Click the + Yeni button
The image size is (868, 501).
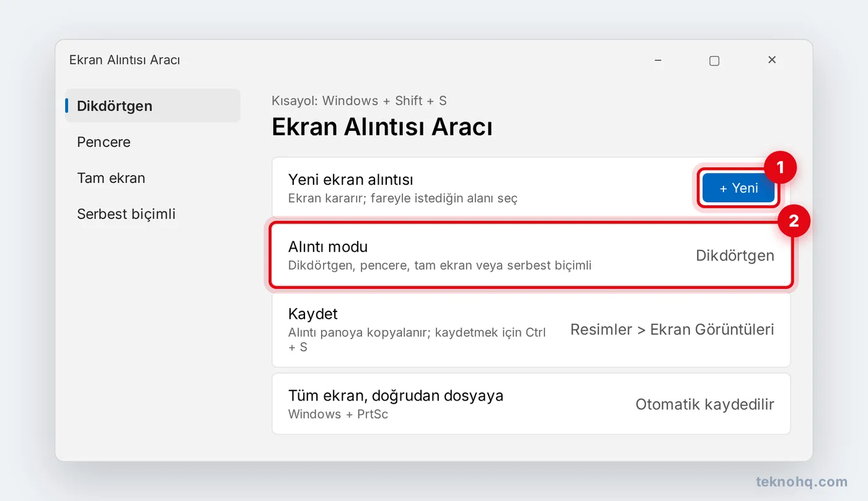(x=738, y=188)
